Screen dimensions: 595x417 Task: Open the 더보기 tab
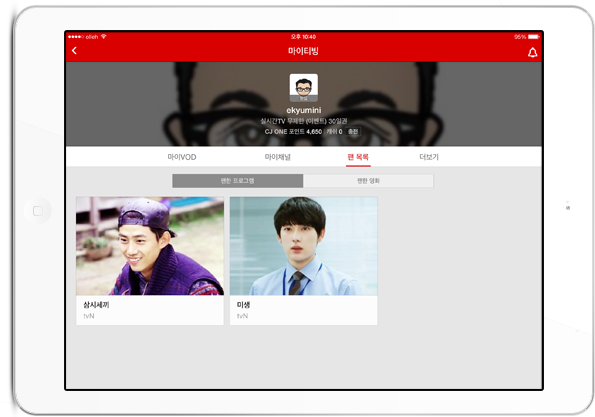pos(429,157)
